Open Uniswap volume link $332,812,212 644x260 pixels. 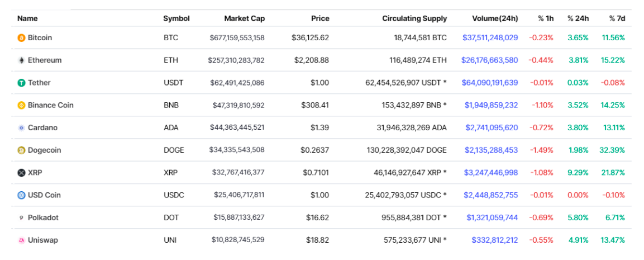pyautogui.click(x=494, y=240)
